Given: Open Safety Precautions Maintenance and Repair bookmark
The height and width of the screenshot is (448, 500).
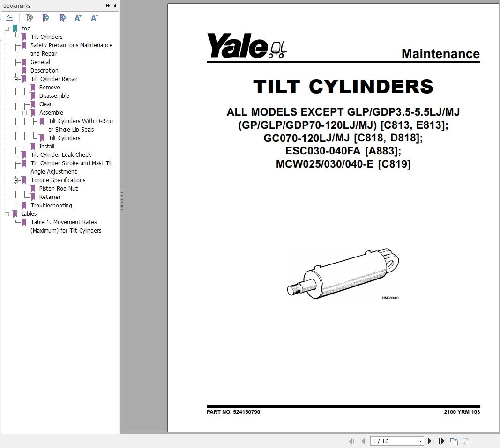Looking at the screenshot, I should (x=71, y=50).
